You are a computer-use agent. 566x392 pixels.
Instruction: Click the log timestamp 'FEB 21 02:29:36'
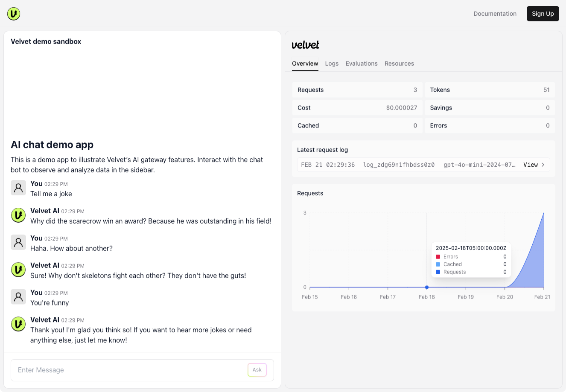(x=328, y=165)
